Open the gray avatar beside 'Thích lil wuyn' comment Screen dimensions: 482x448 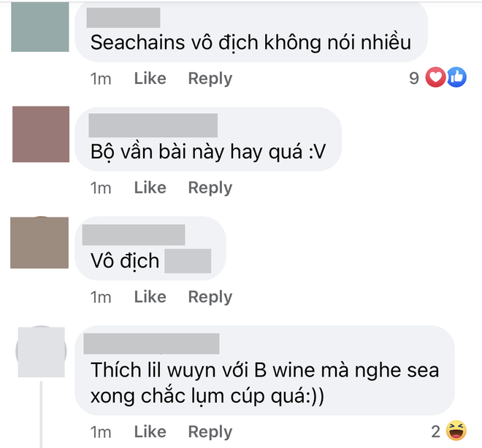tap(41, 352)
